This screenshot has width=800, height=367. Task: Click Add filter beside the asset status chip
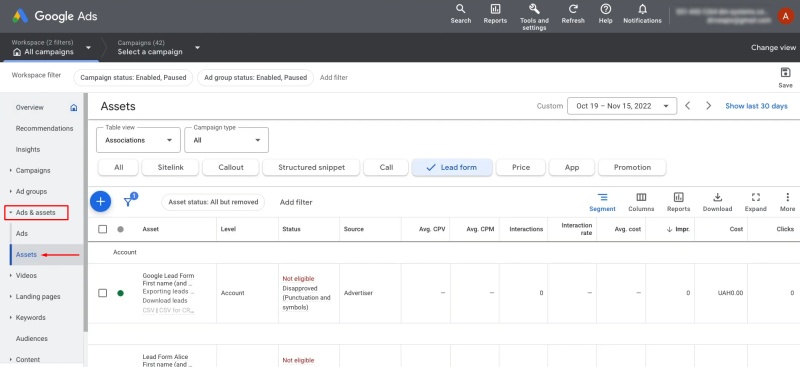click(296, 202)
